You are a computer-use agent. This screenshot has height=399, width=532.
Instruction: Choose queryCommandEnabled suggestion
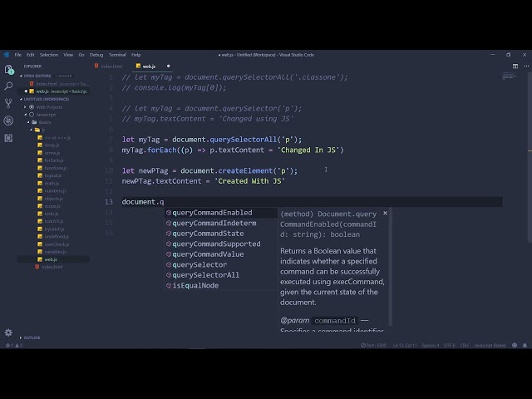click(x=221, y=213)
